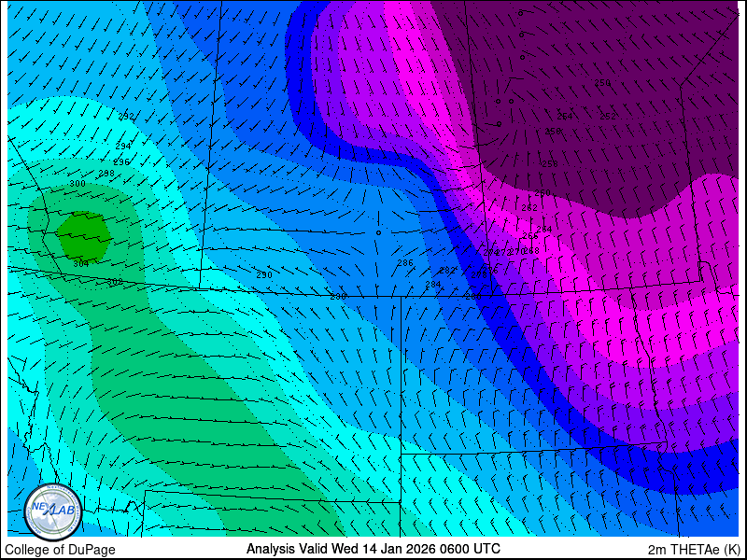Image resolution: width=747 pixels, height=560 pixels.
Task: Click the NEXLAB globe logo
Action: [x=53, y=511]
